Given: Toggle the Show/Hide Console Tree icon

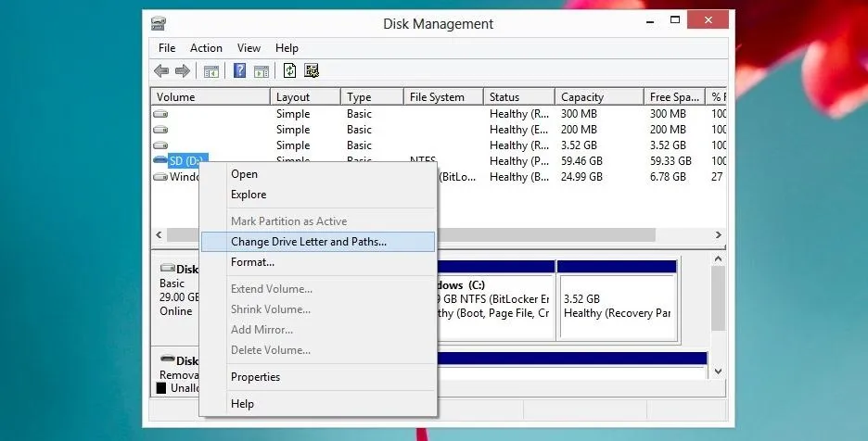Looking at the screenshot, I should point(211,70).
